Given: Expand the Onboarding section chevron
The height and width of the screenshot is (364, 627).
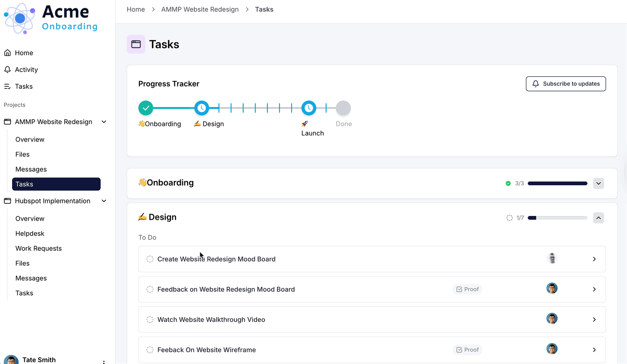Looking at the screenshot, I should 599,183.
